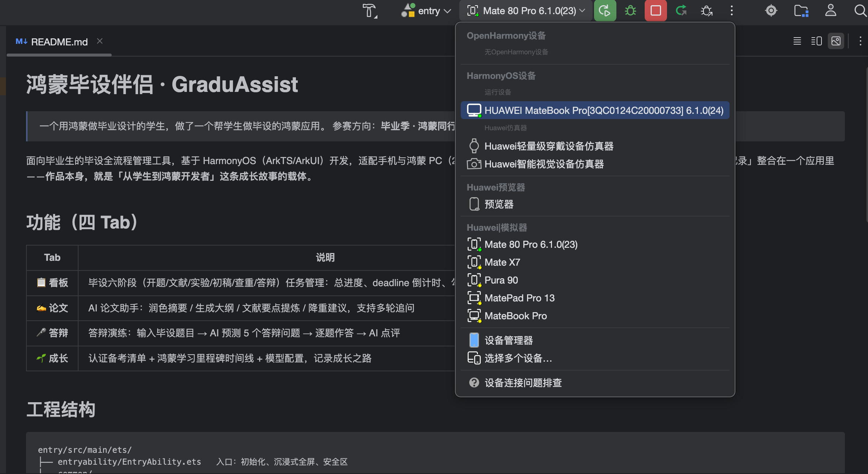Switch to editor-only view
The width and height of the screenshot is (868, 474).
[x=797, y=41]
